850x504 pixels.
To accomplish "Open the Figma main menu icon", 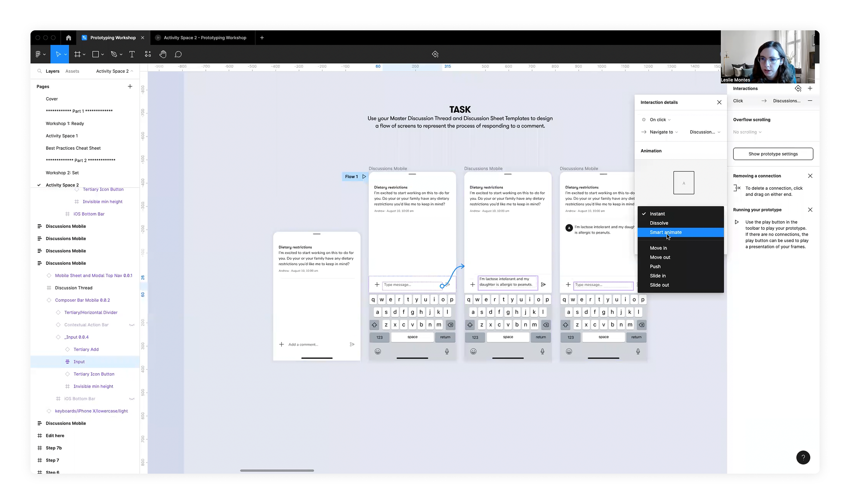I will pyautogui.click(x=38, y=54).
